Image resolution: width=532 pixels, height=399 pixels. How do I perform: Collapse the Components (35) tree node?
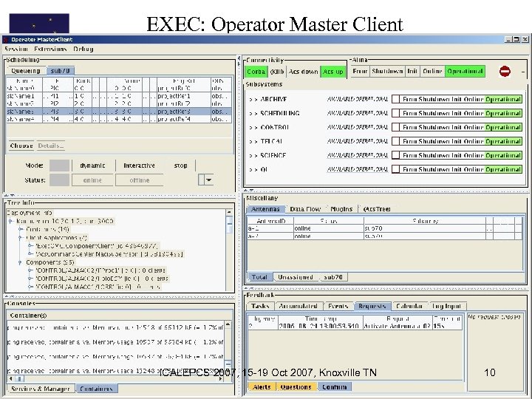click(21, 262)
